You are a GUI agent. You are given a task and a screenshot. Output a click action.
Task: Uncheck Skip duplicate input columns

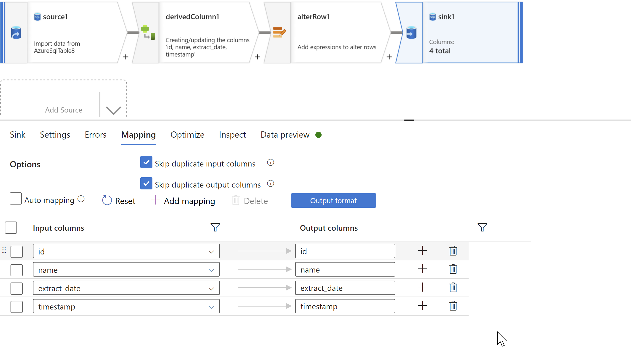(146, 162)
